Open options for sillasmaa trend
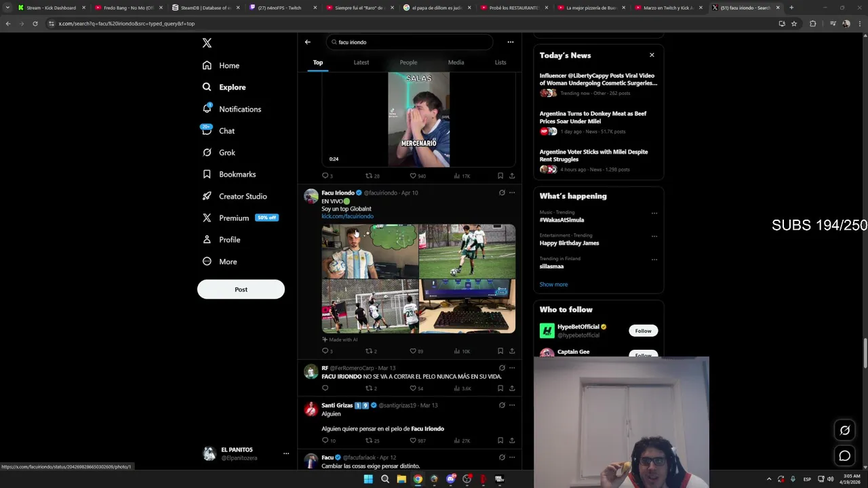Screen dimensions: 868x488 654,260
